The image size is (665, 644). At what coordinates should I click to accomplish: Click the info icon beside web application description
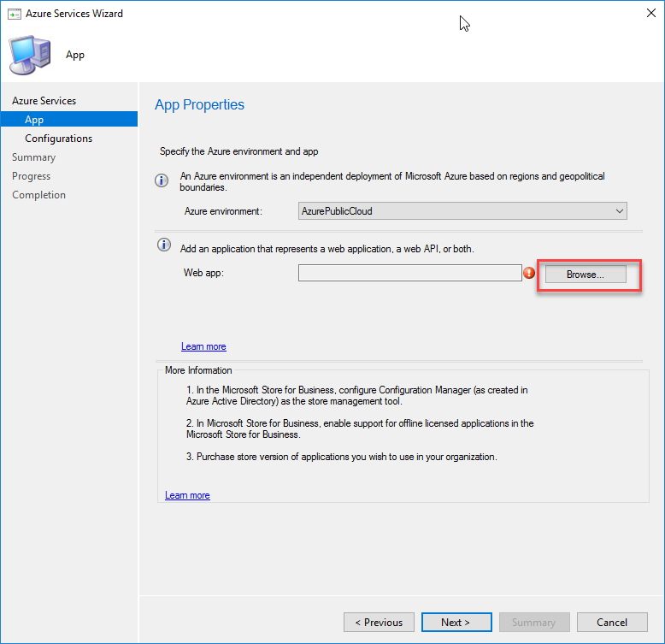(164, 245)
